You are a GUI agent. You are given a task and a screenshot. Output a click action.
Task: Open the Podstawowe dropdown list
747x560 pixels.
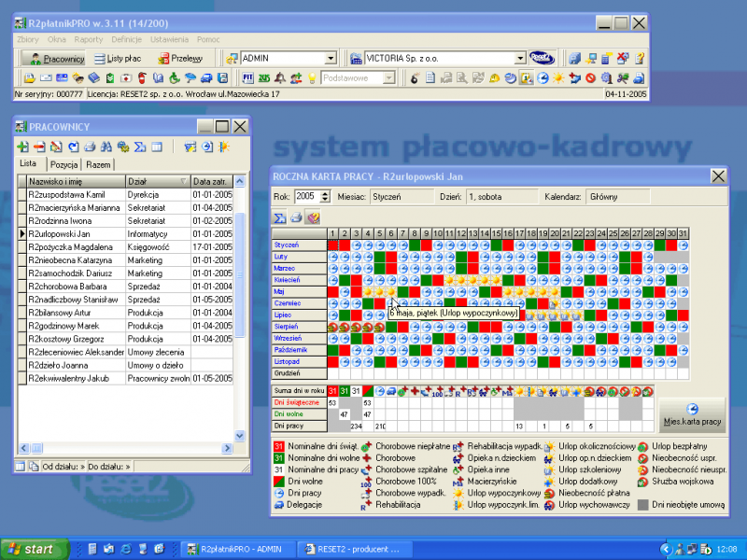point(388,78)
